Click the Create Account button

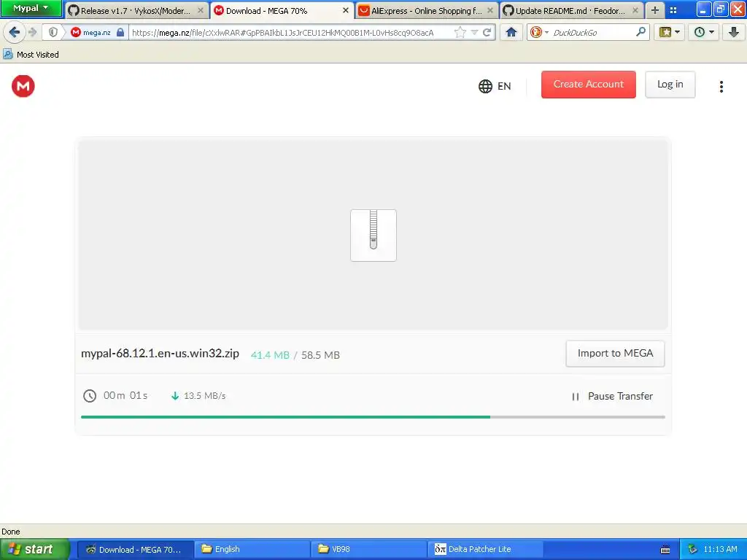tap(589, 85)
